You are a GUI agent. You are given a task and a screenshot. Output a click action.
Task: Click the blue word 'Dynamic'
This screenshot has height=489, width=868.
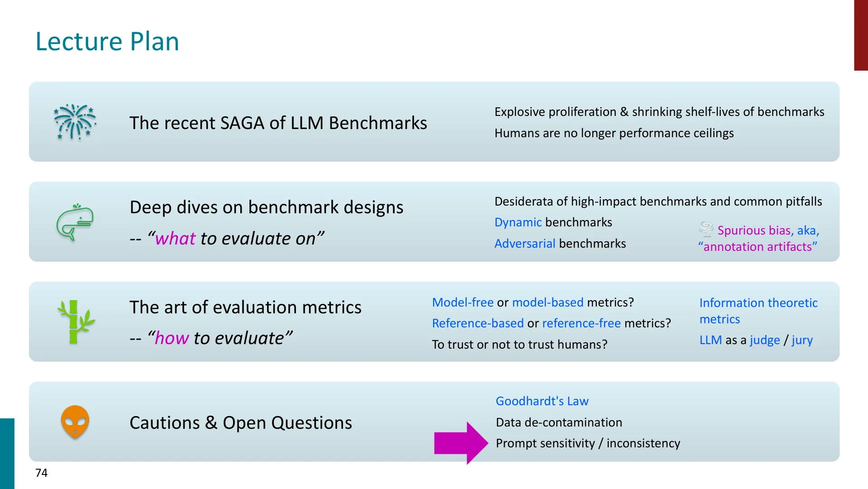pos(518,222)
